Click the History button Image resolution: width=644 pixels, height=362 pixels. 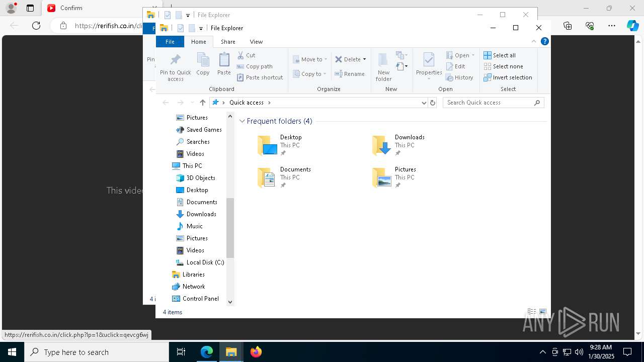460,77
